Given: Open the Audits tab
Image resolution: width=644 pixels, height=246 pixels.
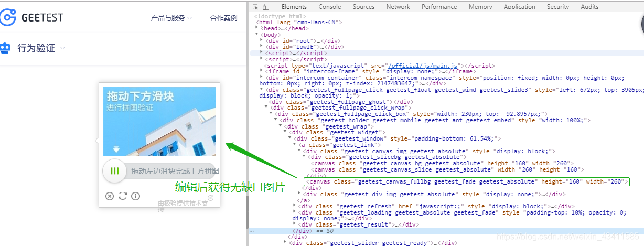Looking at the screenshot, I should click(589, 7).
